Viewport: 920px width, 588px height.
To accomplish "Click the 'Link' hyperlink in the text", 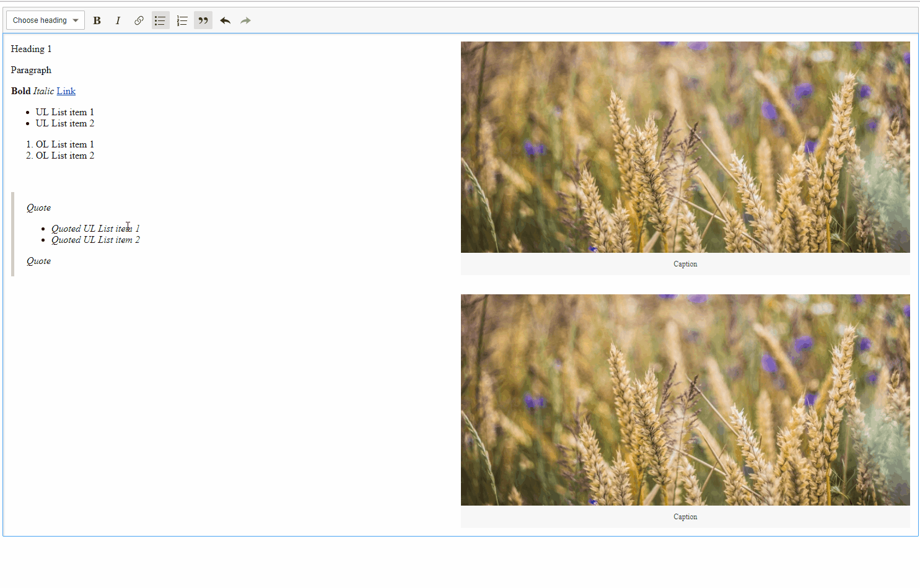I will click(66, 91).
